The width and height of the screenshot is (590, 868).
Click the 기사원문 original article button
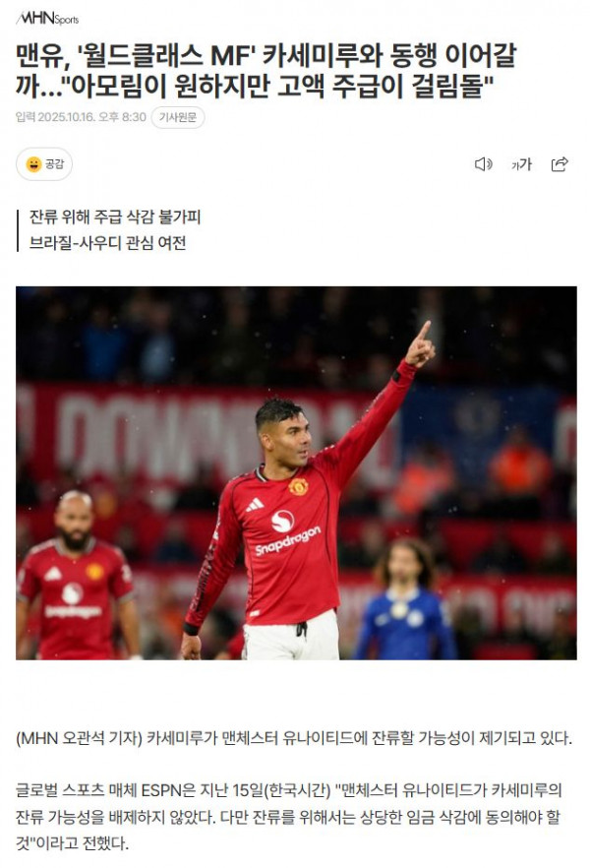tap(178, 117)
